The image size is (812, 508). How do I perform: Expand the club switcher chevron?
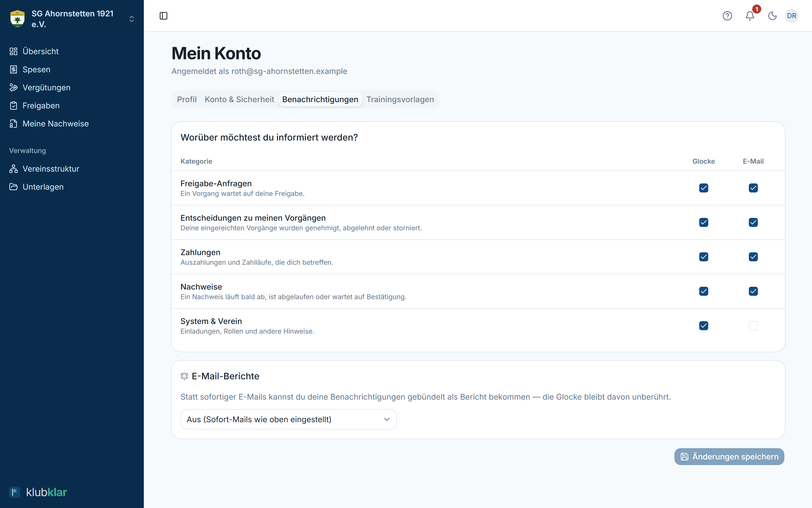coord(132,19)
